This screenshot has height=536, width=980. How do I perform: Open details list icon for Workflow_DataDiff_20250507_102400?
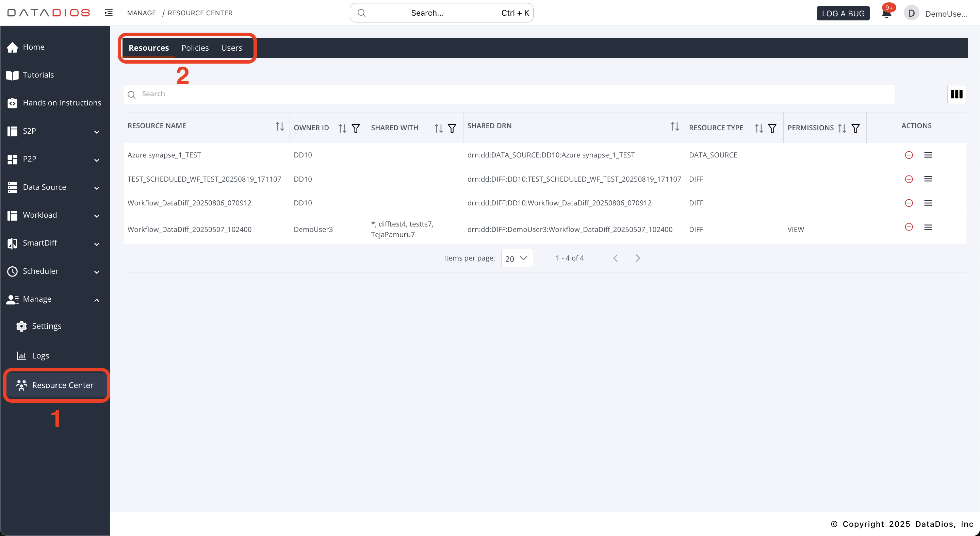[x=928, y=227]
